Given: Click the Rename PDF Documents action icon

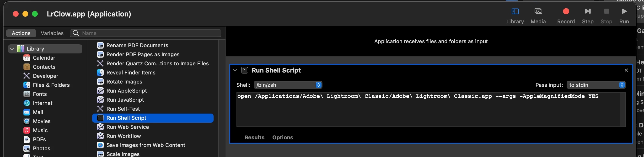Looking at the screenshot, I should tap(100, 45).
